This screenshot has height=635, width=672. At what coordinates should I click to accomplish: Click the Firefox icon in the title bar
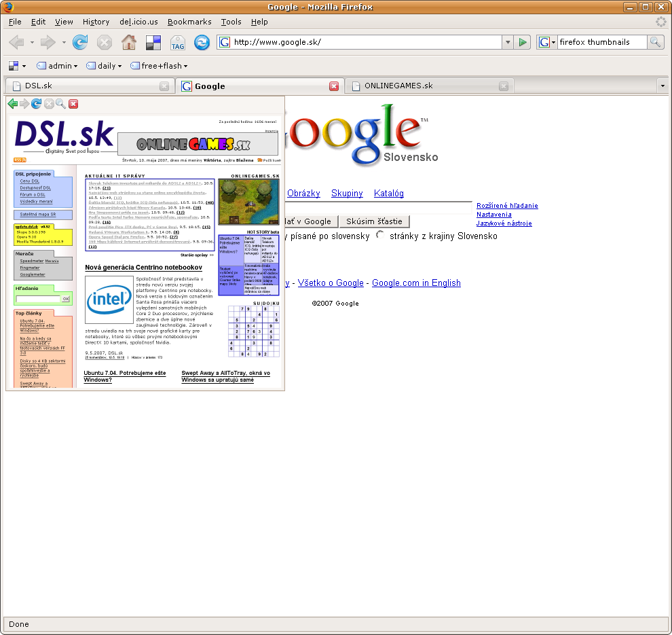coord(8,7)
